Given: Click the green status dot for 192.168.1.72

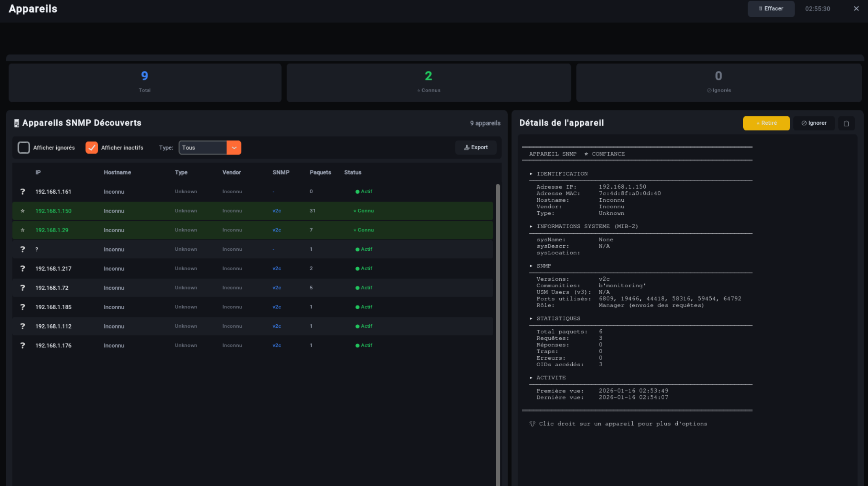Looking at the screenshot, I should (357, 287).
